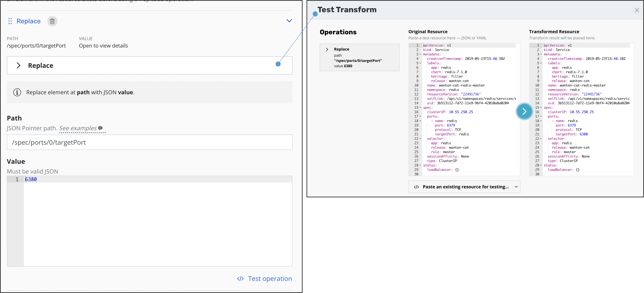The height and width of the screenshot is (293, 644).
Task: Click Test operation link
Action: 265,279
